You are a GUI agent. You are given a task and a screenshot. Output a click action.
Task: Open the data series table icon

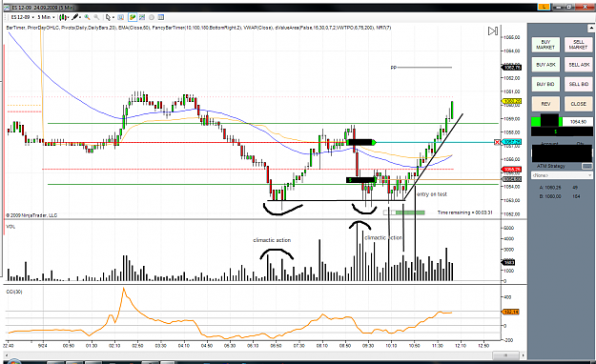[x=161, y=17]
